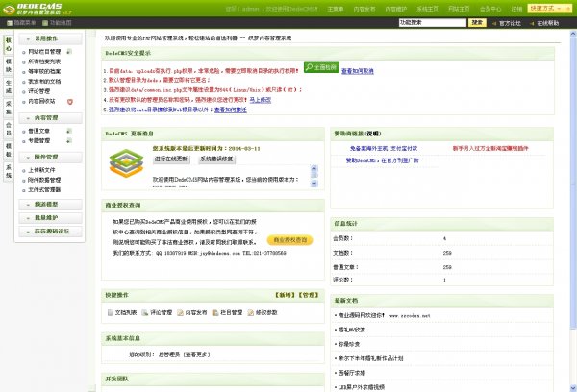Open 系统主页 in the top navigation
The image size is (577, 392).
[x=427, y=9]
